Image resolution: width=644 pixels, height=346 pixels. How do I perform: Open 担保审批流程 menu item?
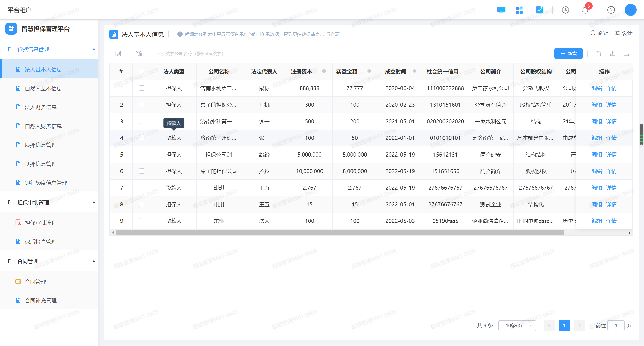click(x=41, y=223)
